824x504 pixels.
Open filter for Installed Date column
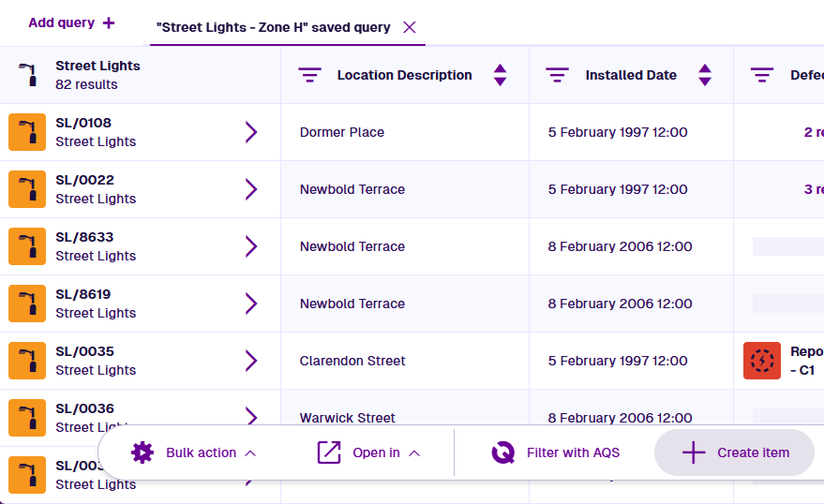(x=558, y=75)
